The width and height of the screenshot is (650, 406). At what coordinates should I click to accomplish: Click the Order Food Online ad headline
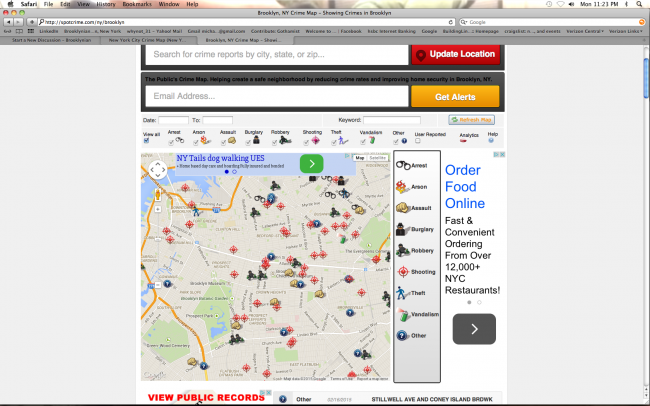point(465,187)
